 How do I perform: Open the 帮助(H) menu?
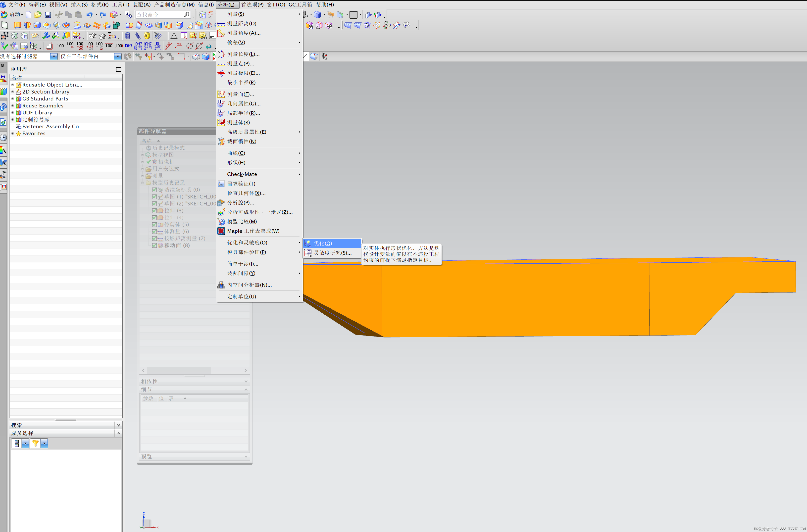(325, 5)
